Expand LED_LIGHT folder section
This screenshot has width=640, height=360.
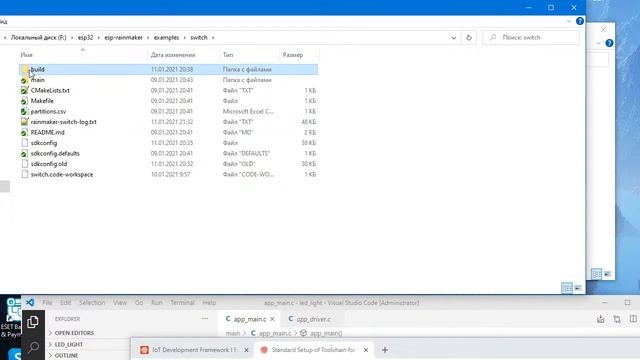coord(66,344)
